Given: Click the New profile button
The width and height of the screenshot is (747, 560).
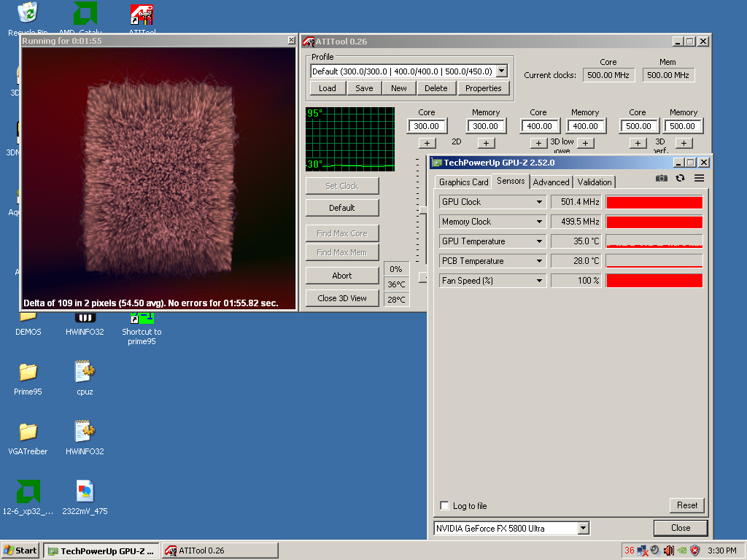Looking at the screenshot, I should pyautogui.click(x=399, y=88).
